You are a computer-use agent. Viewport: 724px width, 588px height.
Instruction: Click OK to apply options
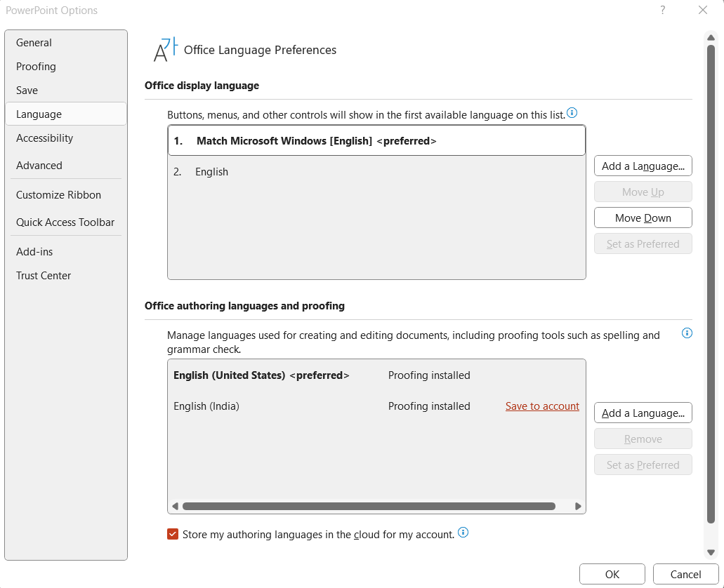(x=612, y=574)
